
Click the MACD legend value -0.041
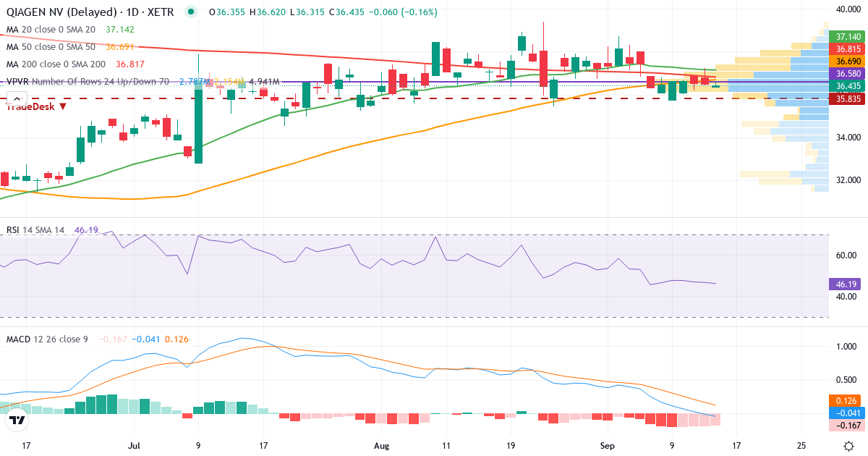[145, 339]
